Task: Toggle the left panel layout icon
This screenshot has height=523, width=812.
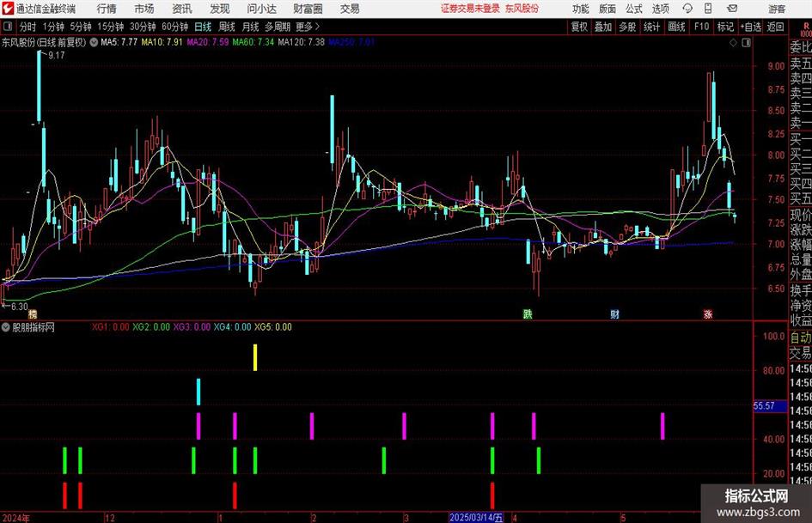Action: [x=8, y=27]
